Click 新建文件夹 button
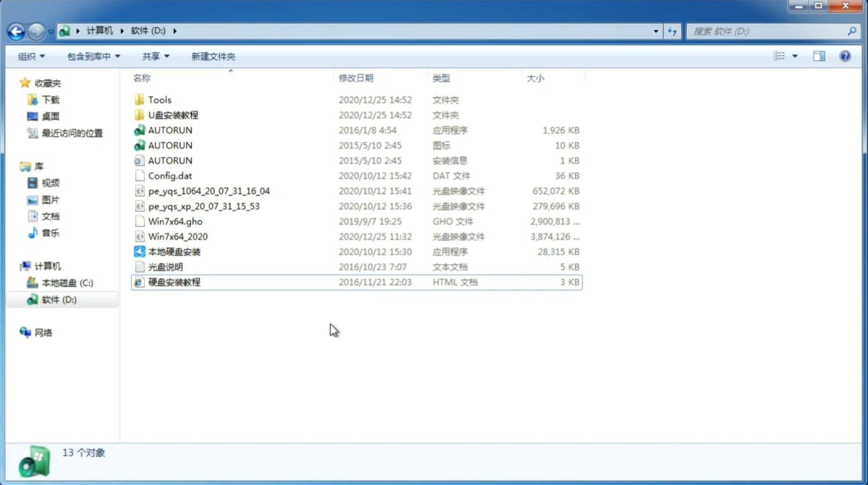 point(213,56)
